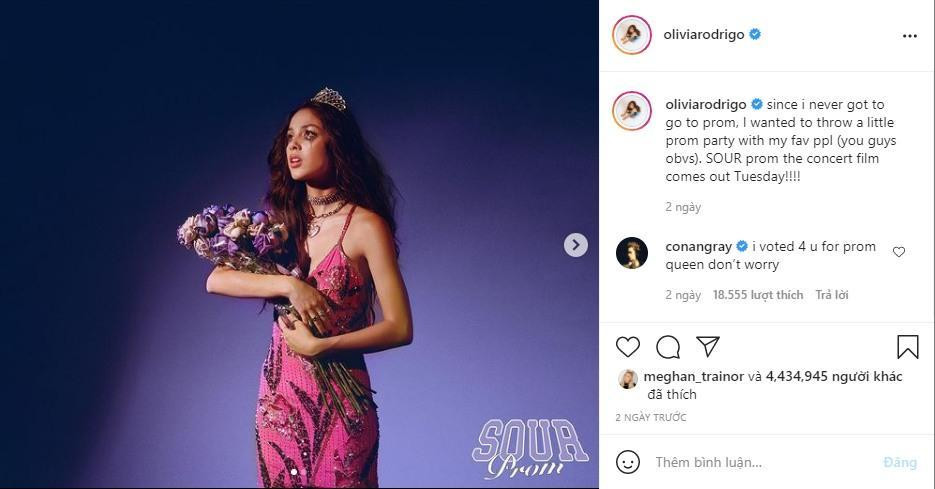
Task: Open comments via speech bubble icon
Action: click(x=668, y=347)
